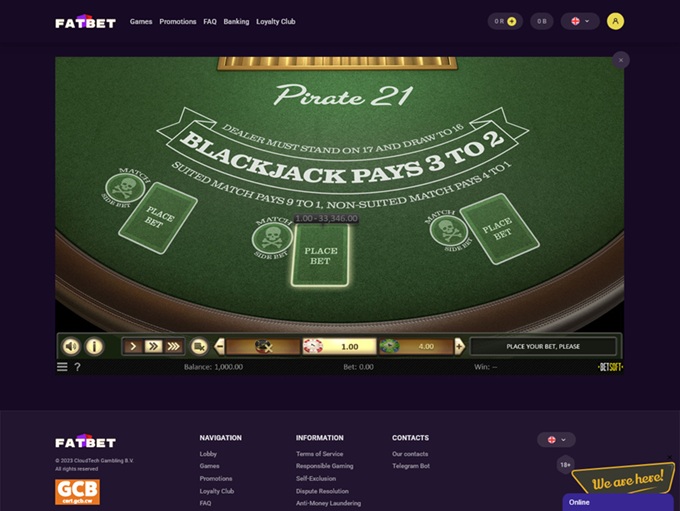The height and width of the screenshot is (511, 680).
Task: Select the 4.00 green chip
Action: [x=416, y=346]
